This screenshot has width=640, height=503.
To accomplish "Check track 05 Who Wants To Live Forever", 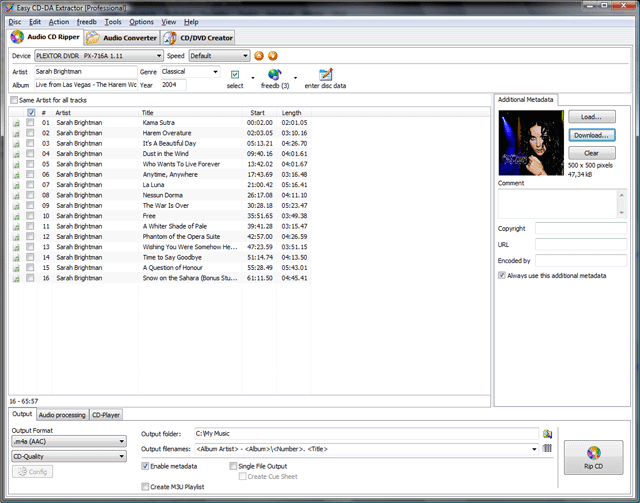I will coord(30,164).
